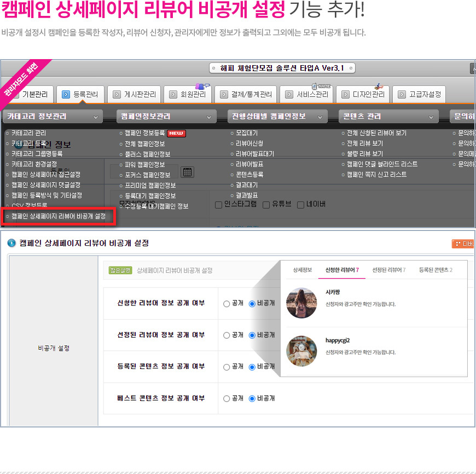Open 전체 신청된 리뷰어 보기 menu item
Image resolution: width=476 pixels, height=474 pixels.
click(x=377, y=133)
